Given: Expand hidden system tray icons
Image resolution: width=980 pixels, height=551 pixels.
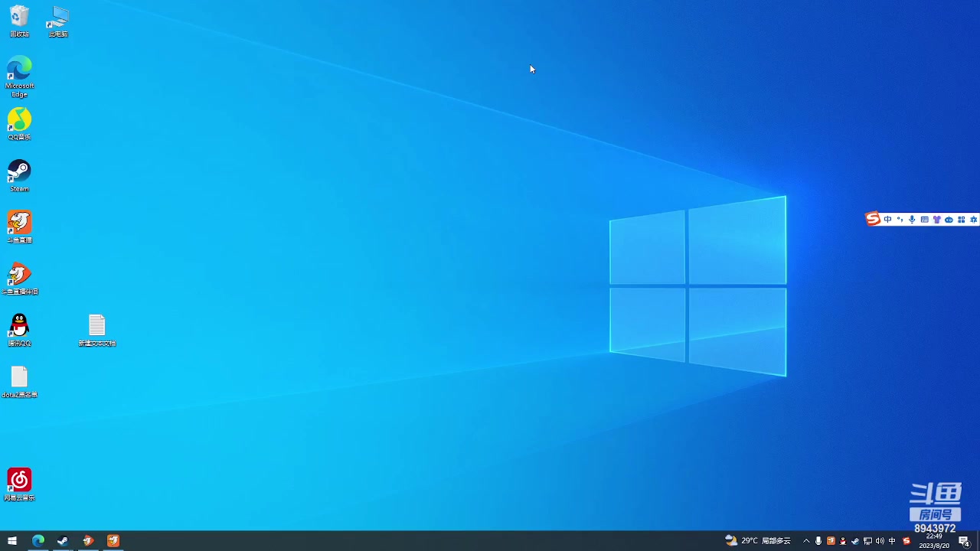Looking at the screenshot, I should pos(806,541).
